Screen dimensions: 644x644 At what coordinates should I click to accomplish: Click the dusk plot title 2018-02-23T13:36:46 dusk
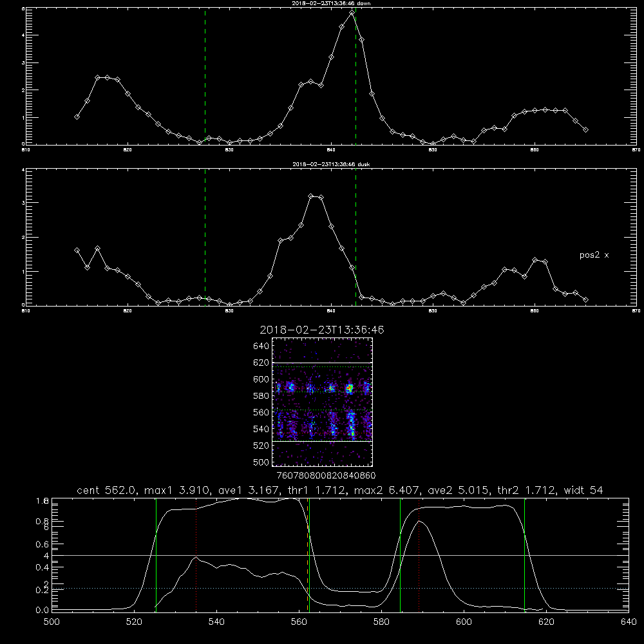click(331, 164)
